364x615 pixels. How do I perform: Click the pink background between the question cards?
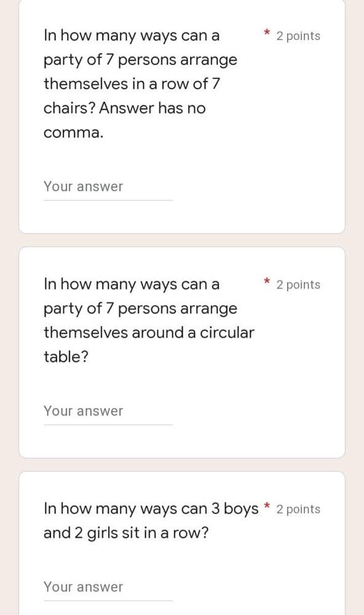click(x=182, y=240)
